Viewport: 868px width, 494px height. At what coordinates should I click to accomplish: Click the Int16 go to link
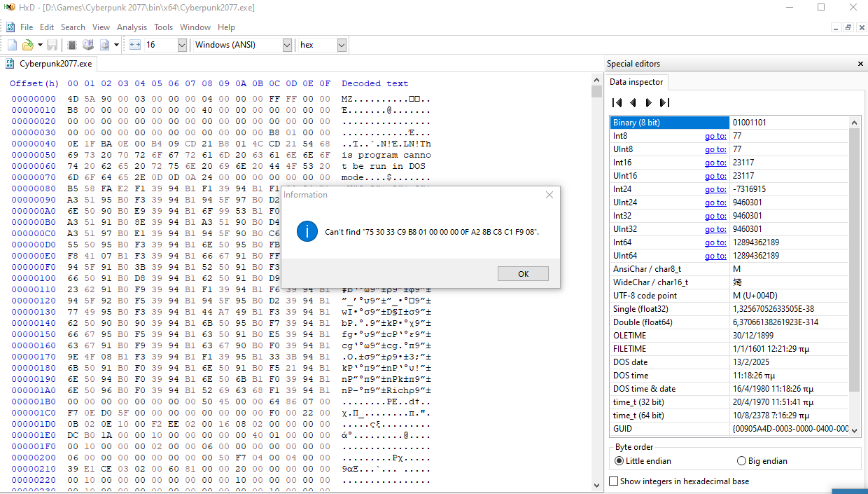click(x=715, y=163)
